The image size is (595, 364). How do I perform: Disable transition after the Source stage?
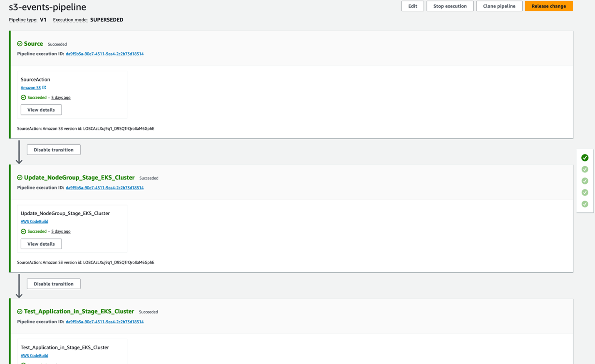[54, 150]
